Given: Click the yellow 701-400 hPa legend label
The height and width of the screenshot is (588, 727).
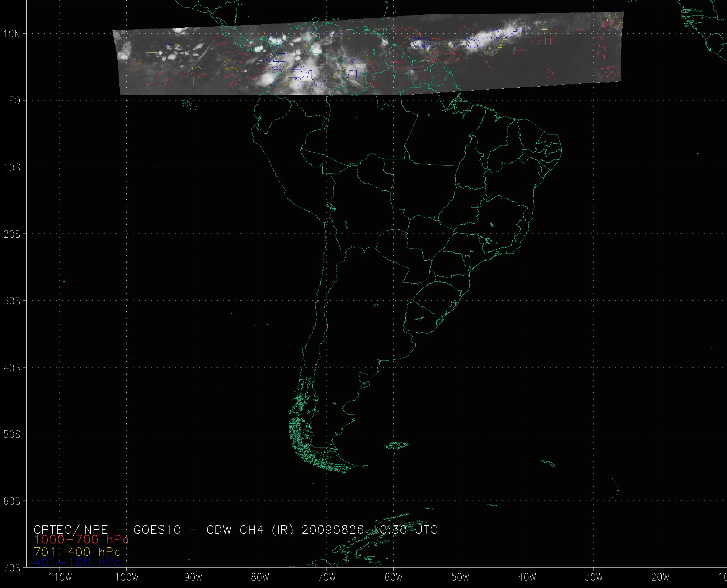Looking at the screenshot, I should click(x=77, y=552).
